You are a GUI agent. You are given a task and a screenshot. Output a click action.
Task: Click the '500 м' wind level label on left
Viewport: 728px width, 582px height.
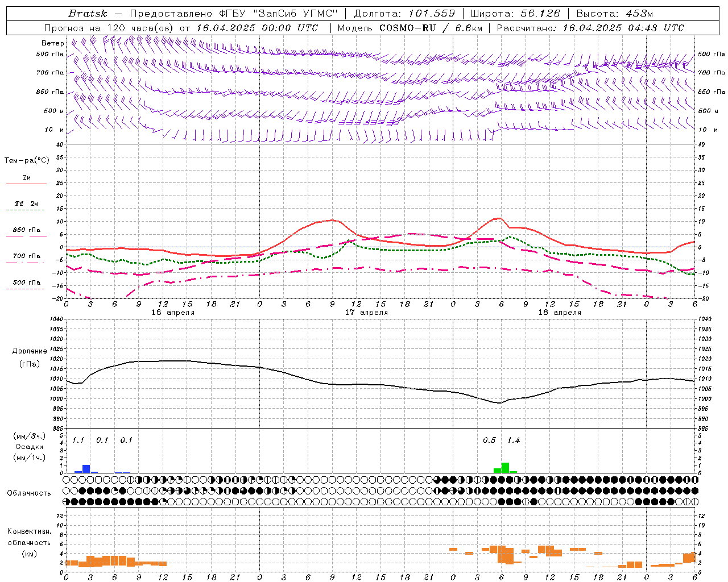point(55,111)
